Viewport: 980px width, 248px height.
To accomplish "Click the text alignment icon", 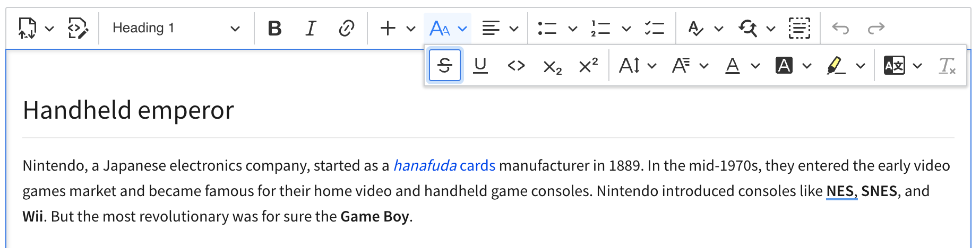I will click(x=491, y=28).
